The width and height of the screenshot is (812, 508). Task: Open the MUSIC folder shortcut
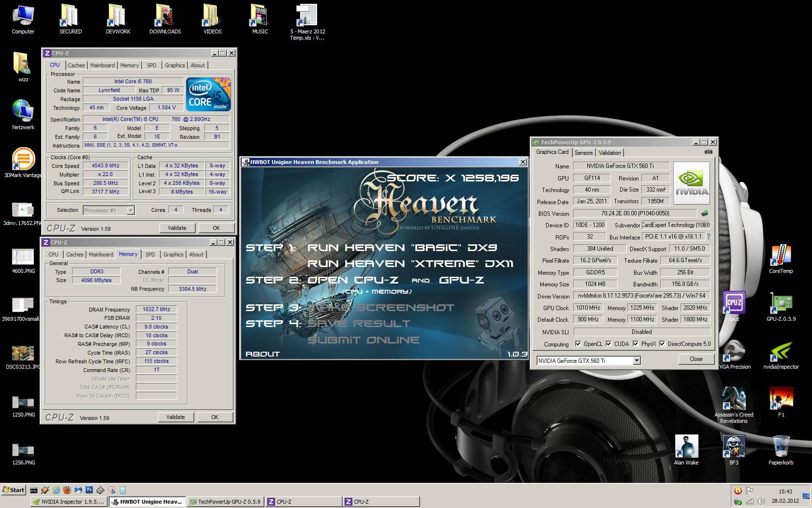[x=260, y=19]
